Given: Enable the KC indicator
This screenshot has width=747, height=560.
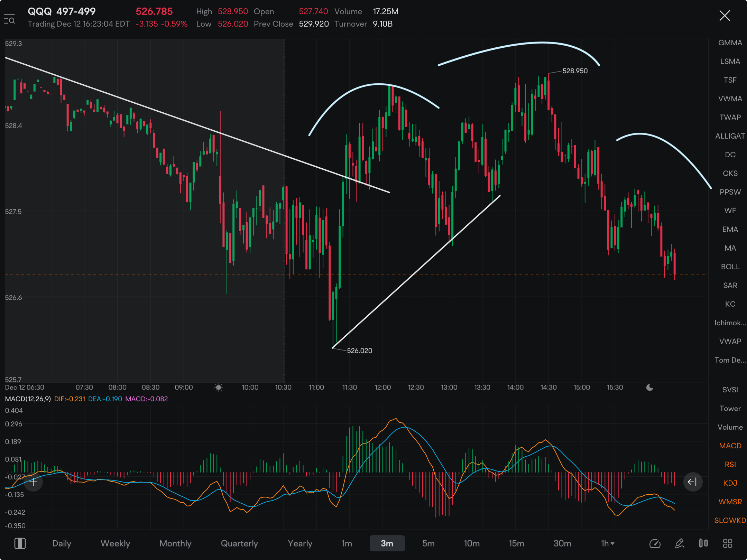Looking at the screenshot, I should [x=730, y=304].
